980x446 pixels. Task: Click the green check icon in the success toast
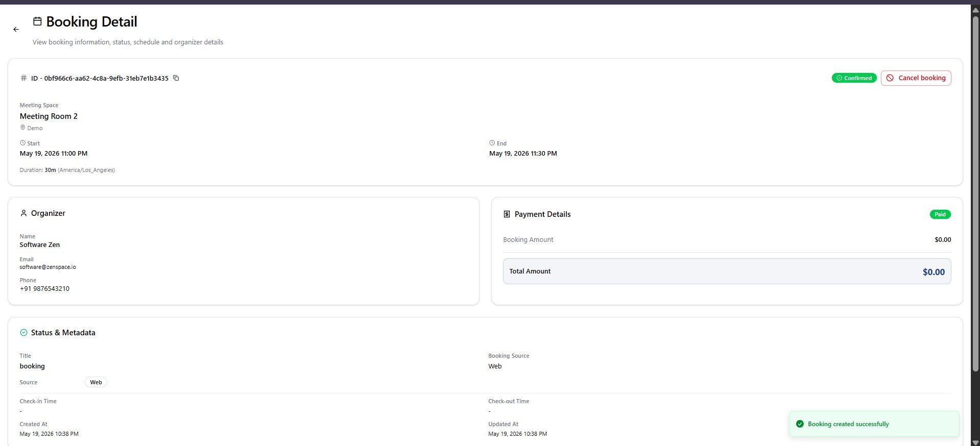click(800, 424)
